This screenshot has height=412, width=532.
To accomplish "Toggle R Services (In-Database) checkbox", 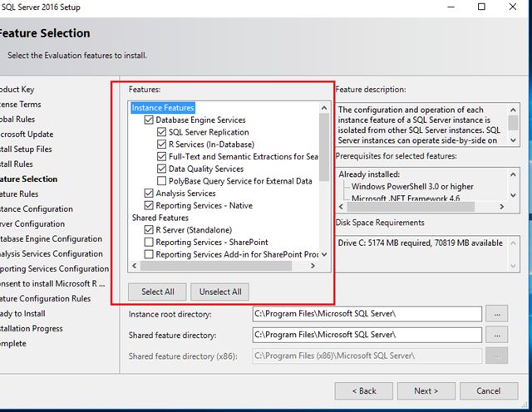I will [x=162, y=144].
